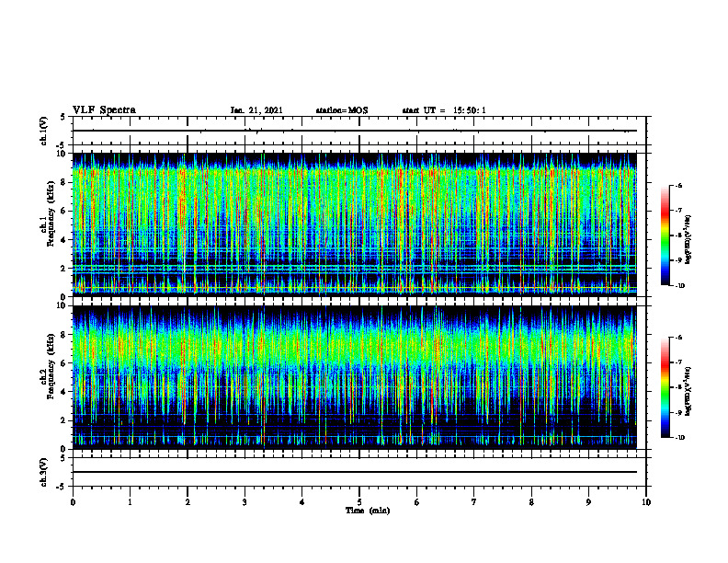Click '-8' label on the ch.1 color bar

(x=677, y=236)
